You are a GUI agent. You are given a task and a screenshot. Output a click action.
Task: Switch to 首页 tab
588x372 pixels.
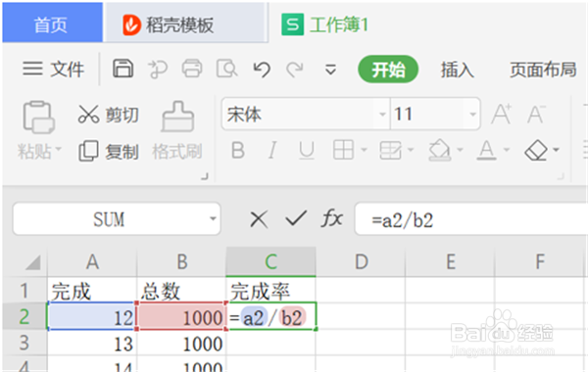click(x=53, y=23)
